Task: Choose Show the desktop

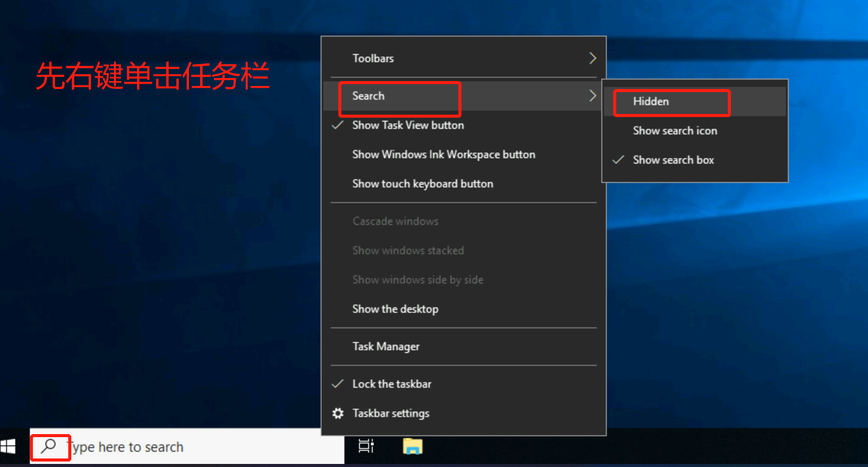Action: [x=395, y=309]
